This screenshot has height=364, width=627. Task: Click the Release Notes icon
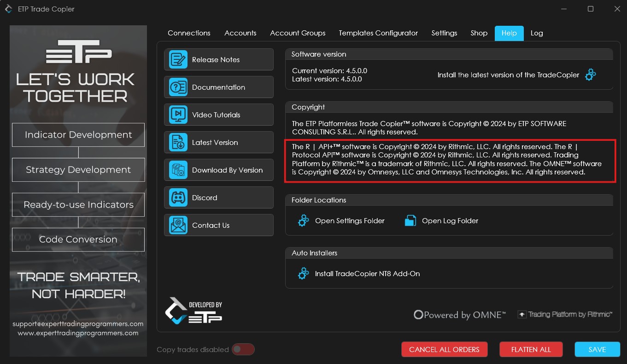click(178, 59)
